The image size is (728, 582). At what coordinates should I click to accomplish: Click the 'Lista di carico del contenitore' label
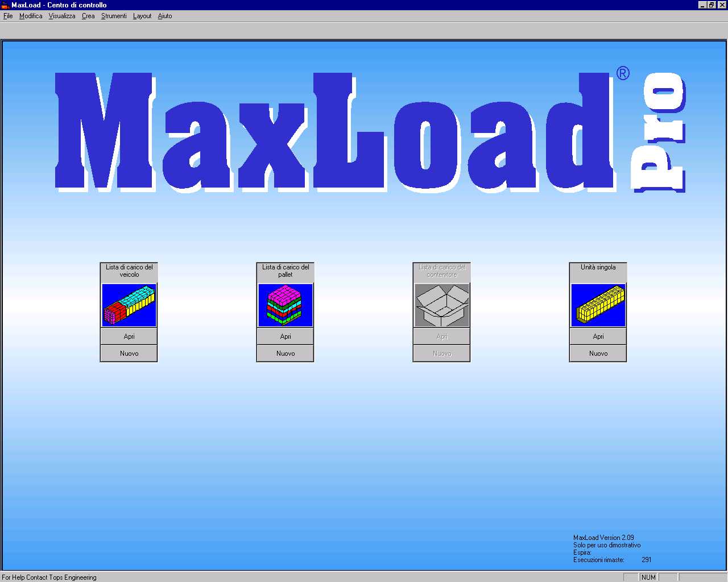point(442,271)
